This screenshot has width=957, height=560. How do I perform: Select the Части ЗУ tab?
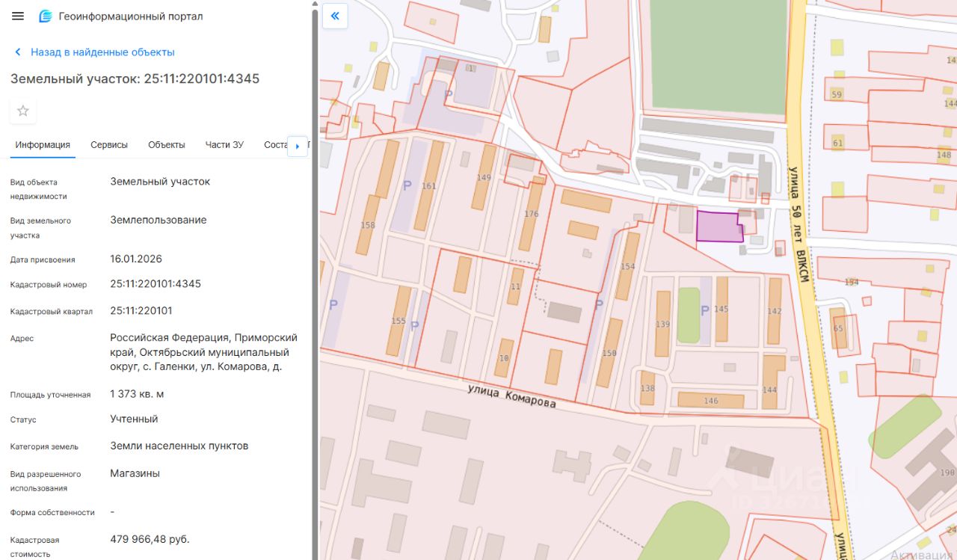[224, 145]
